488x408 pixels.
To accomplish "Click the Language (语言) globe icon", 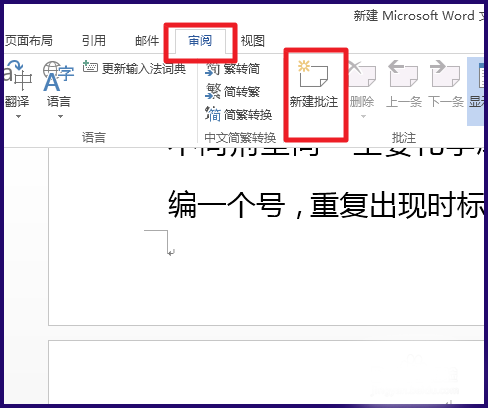I will [x=58, y=76].
